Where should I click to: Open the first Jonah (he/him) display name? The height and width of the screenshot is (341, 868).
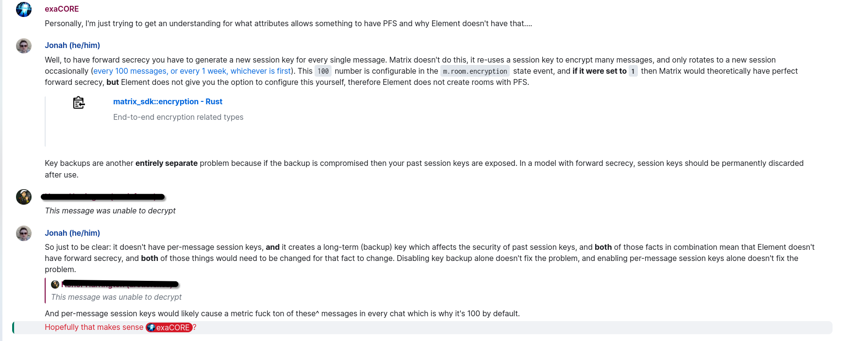coord(72,45)
